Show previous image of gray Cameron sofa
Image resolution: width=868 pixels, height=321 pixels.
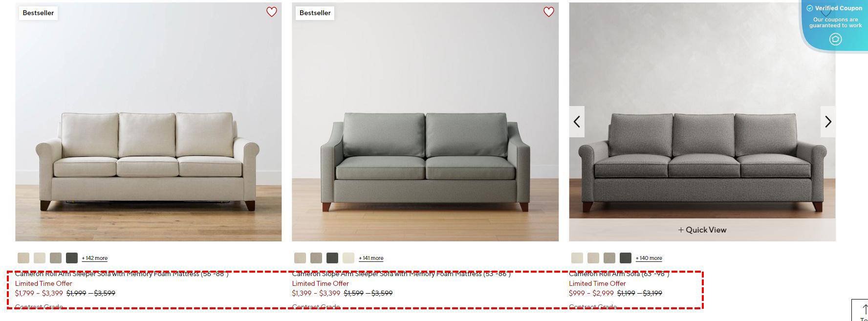point(577,122)
